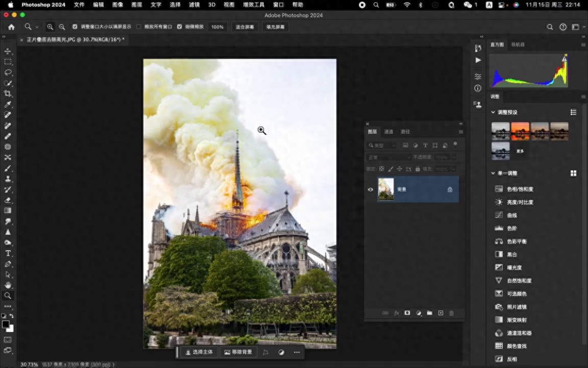Screen dimensions: 588x368
Task: Open the Properties panel icon in dock
Action: pyautogui.click(x=478, y=77)
